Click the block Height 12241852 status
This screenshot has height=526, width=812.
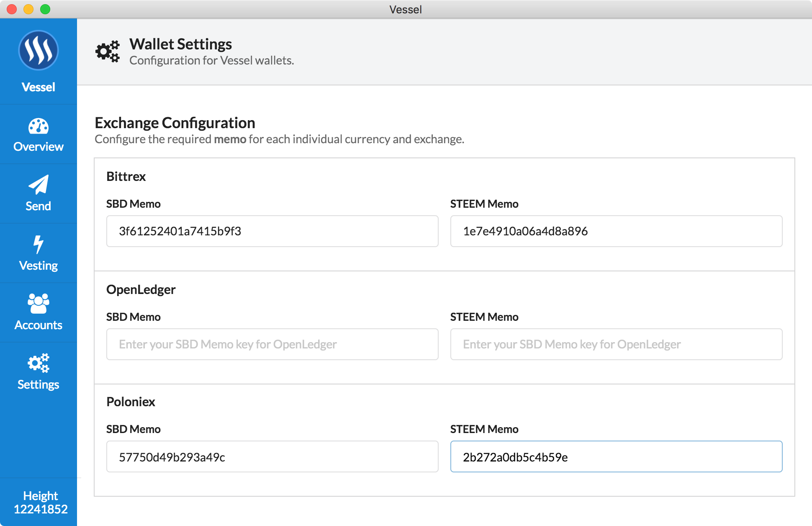click(41, 503)
